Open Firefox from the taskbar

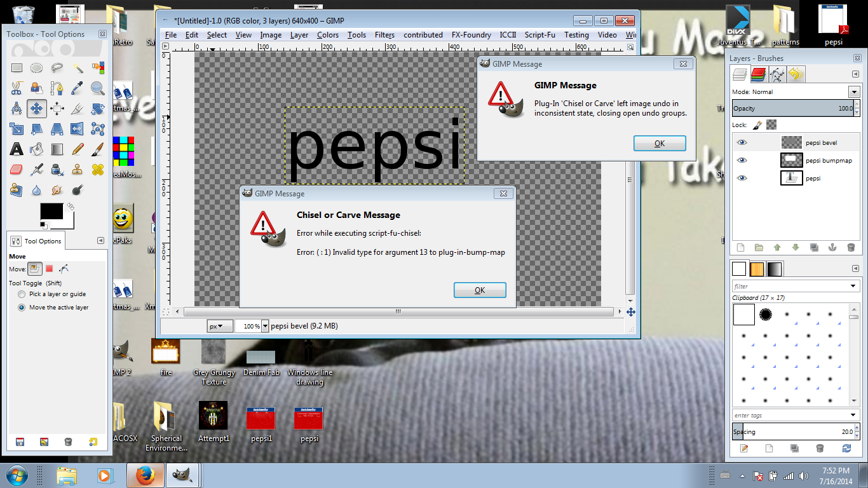click(x=146, y=475)
